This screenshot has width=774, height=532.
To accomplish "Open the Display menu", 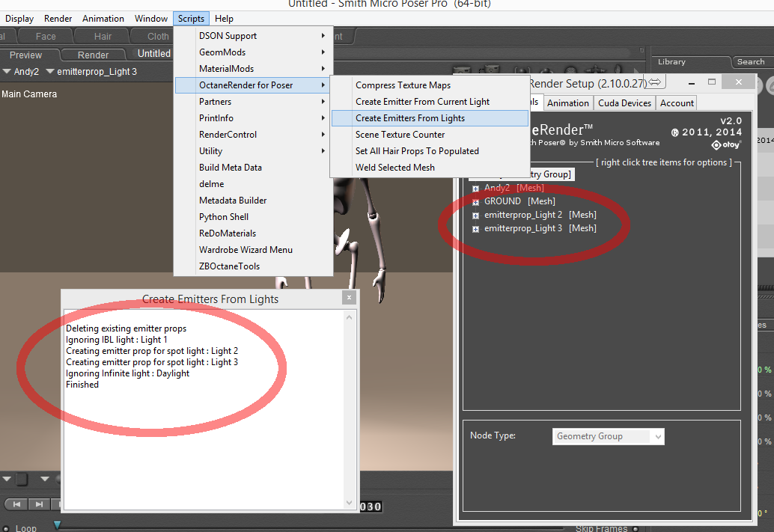I will [x=19, y=19].
